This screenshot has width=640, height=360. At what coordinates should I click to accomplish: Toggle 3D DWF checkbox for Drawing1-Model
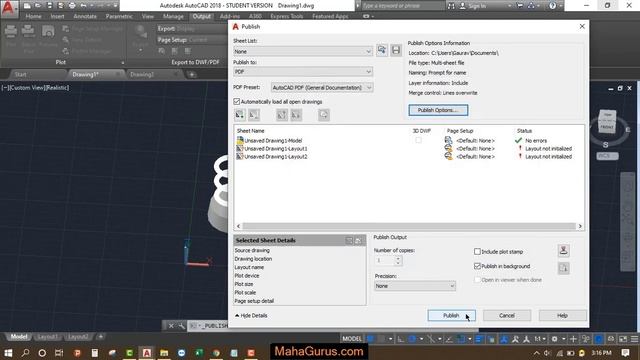point(418,140)
